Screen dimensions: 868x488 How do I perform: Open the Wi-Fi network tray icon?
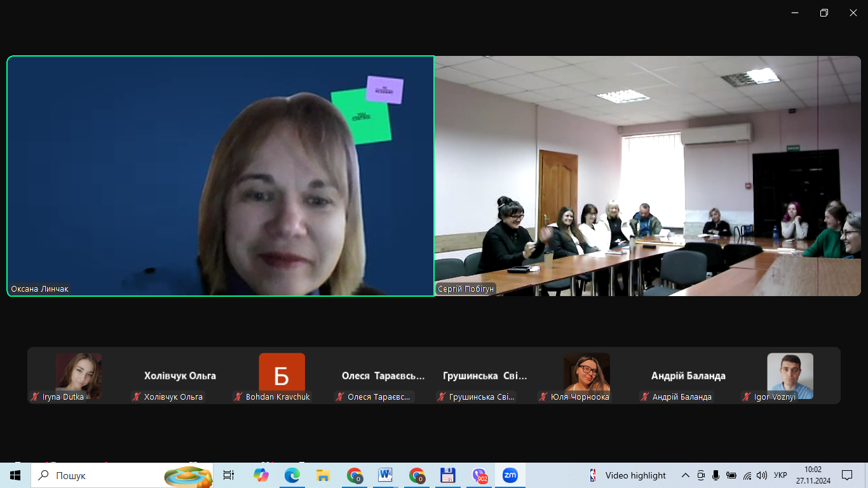(x=747, y=475)
